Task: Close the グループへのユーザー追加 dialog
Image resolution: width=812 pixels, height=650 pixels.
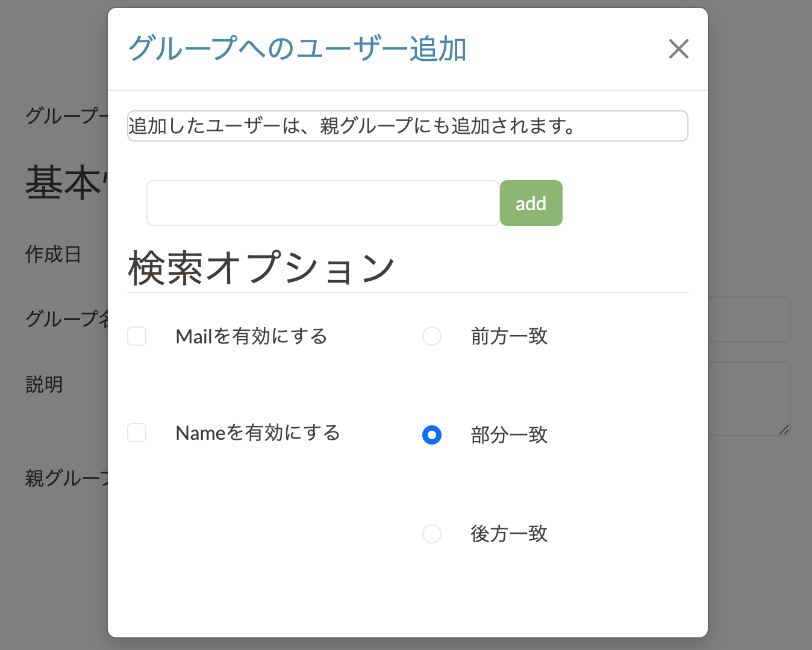Action: 678,49
